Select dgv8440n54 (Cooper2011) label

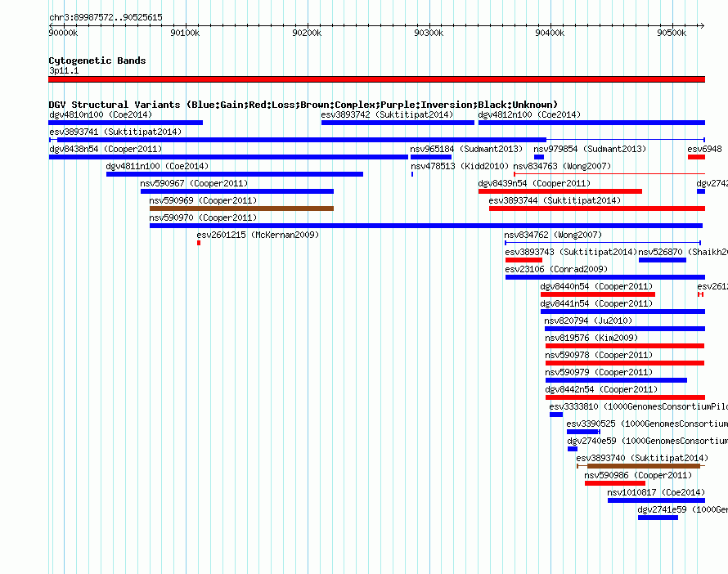(x=596, y=286)
